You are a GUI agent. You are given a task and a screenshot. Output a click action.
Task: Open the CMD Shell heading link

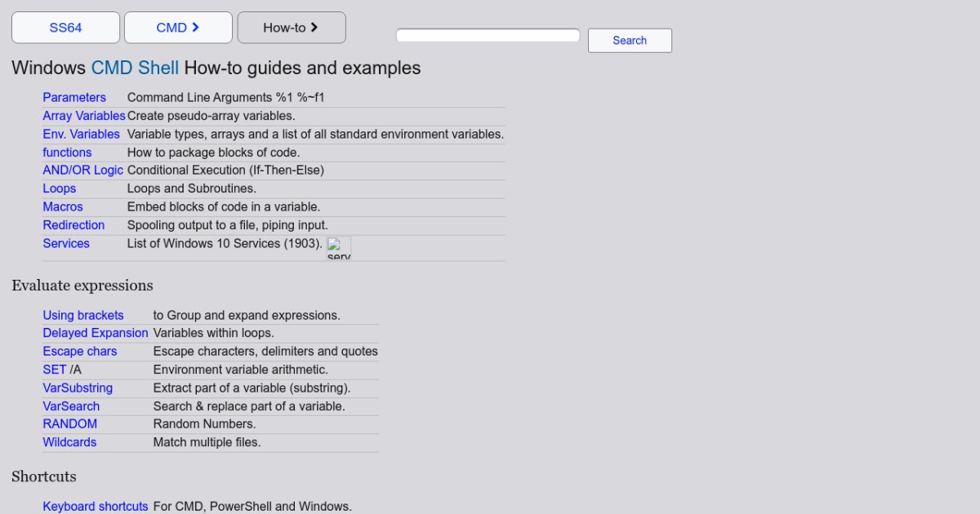click(x=135, y=68)
